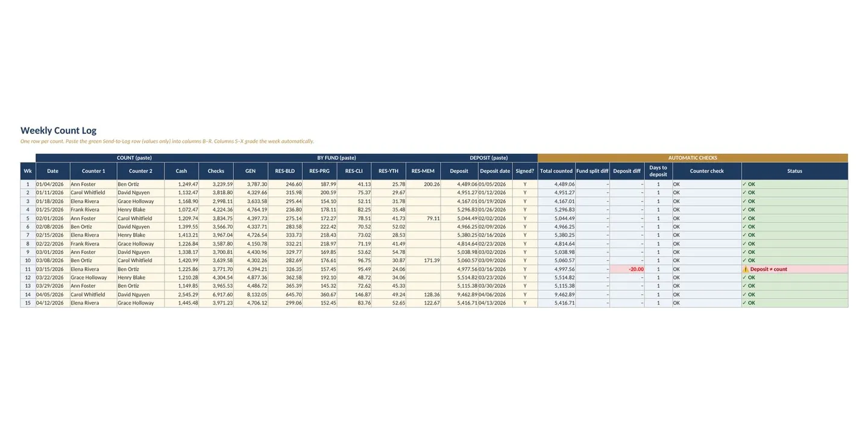The width and height of the screenshot is (868, 434).
Task: Select the Fund split diff column header
Action: [x=593, y=171]
